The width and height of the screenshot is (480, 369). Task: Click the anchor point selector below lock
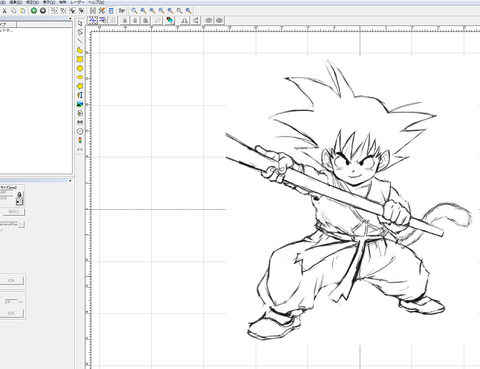click(x=19, y=202)
